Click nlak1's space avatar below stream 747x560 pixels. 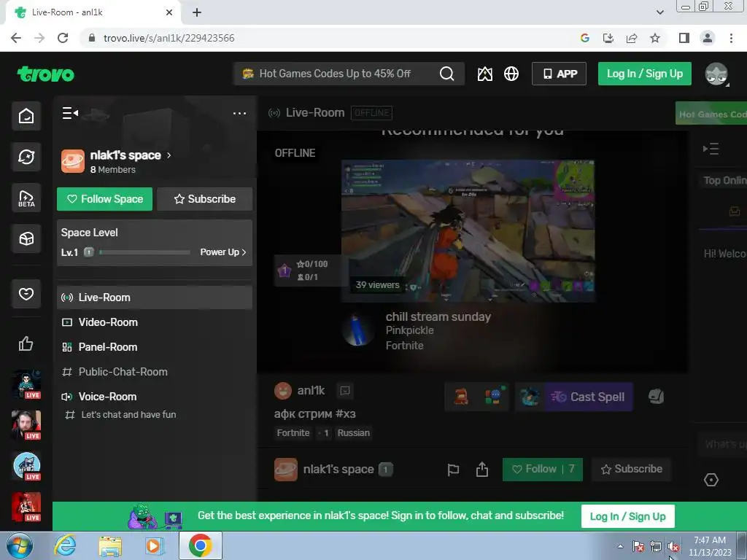[x=285, y=470]
